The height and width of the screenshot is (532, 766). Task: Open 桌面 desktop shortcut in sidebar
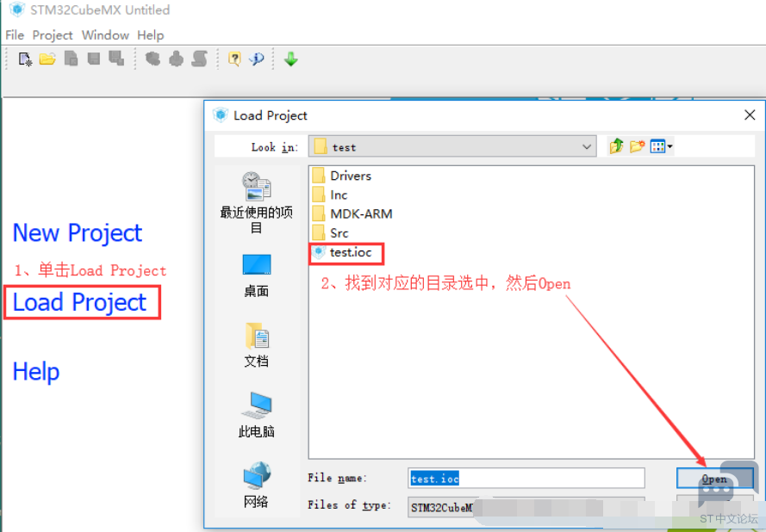click(x=257, y=275)
